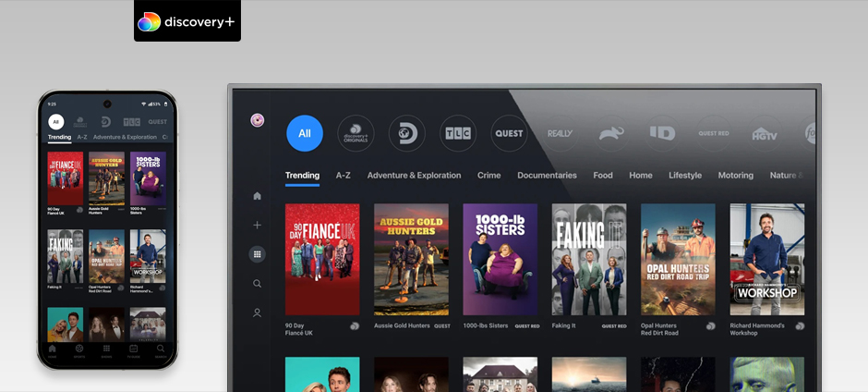Open Adventure & Exploration tab on TV
868x392 pixels.
tap(414, 176)
